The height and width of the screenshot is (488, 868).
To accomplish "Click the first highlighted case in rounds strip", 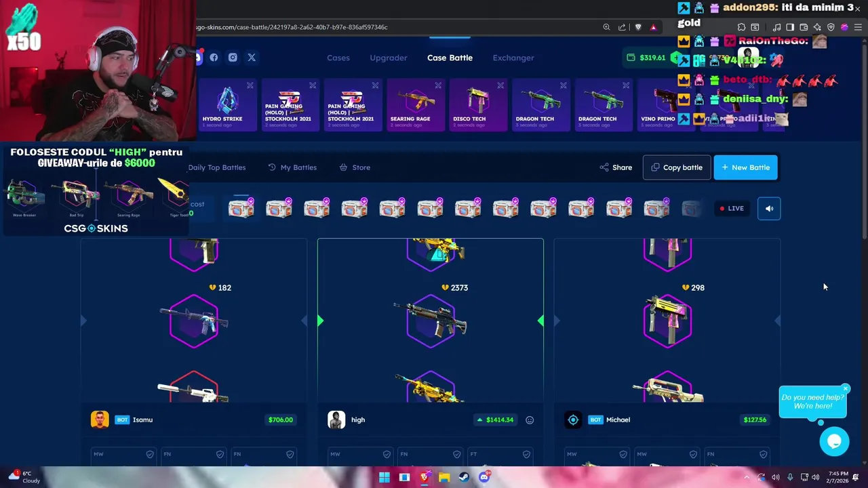I will point(241,209).
